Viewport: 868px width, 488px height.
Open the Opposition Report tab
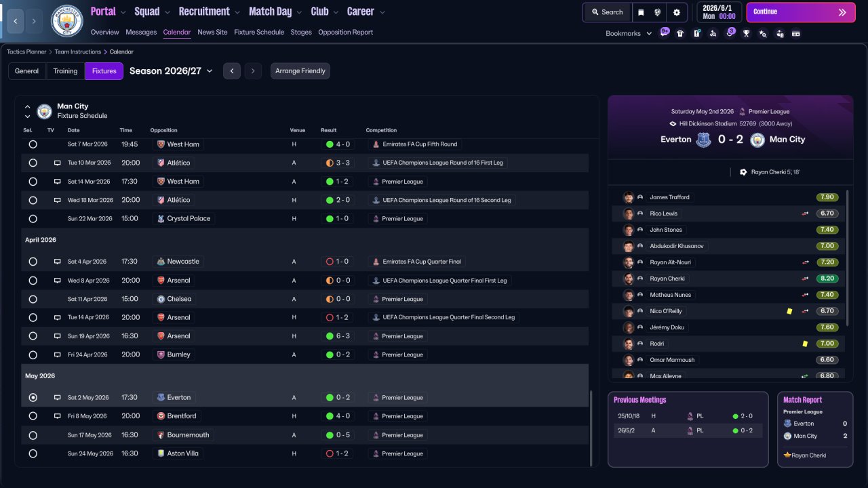click(x=345, y=33)
